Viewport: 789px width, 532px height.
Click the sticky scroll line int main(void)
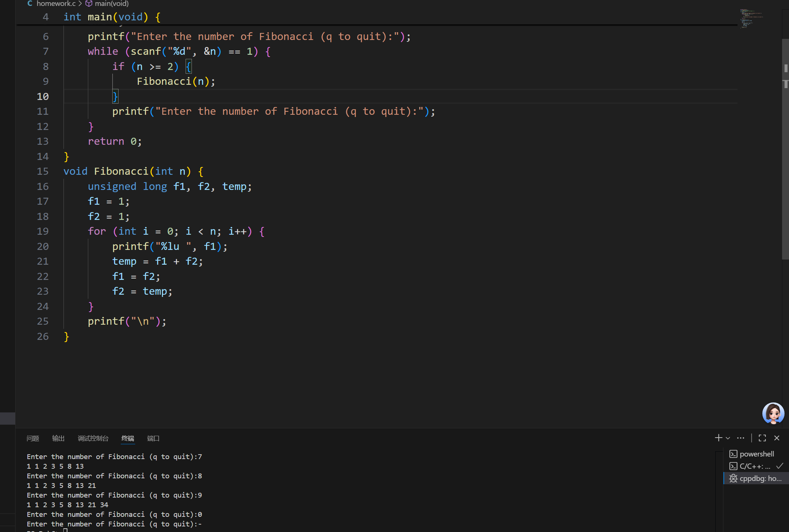tap(111, 17)
